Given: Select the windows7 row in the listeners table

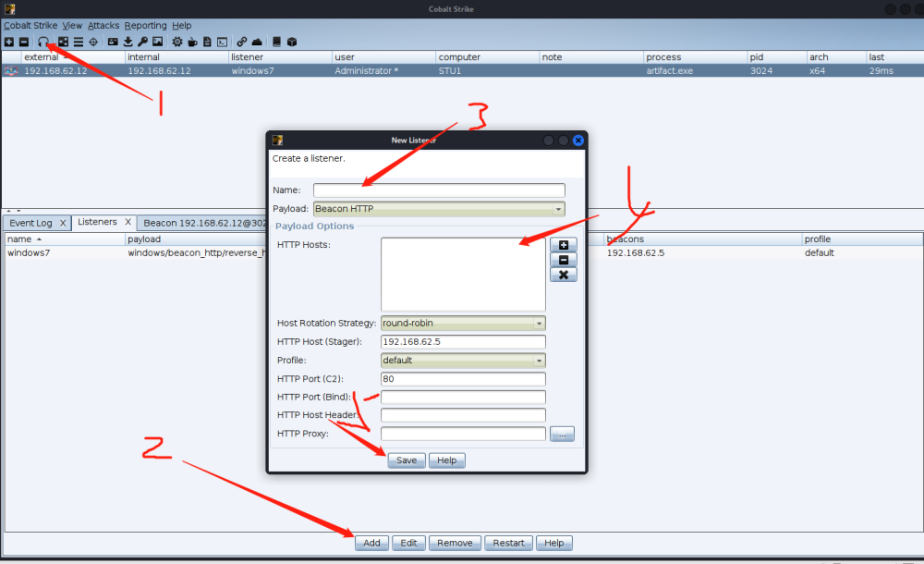Looking at the screenshot, I should [463, 253].
